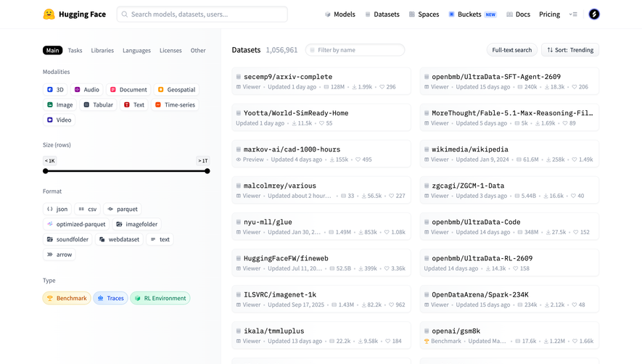Click the right handle of Size slider

(207, 171)
